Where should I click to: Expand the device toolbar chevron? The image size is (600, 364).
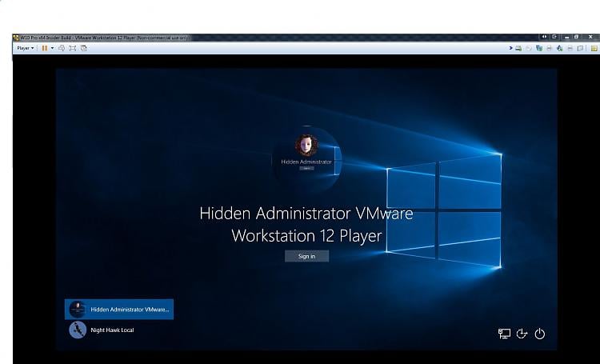(x=511, y=48)
